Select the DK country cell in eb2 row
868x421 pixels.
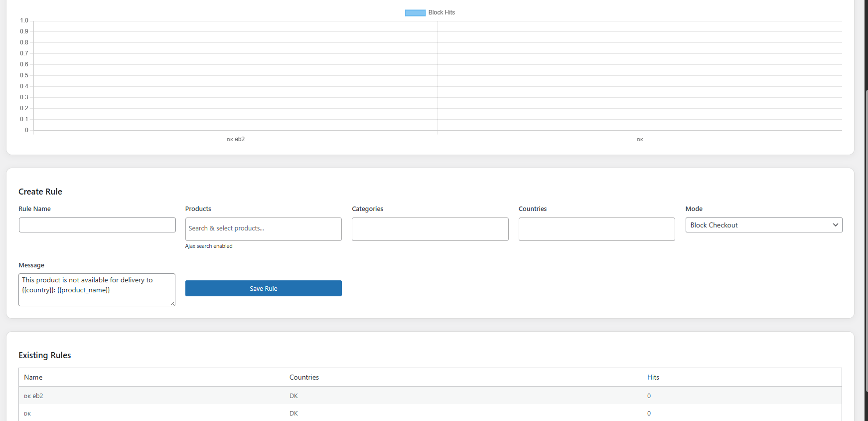tap(293, 396)
